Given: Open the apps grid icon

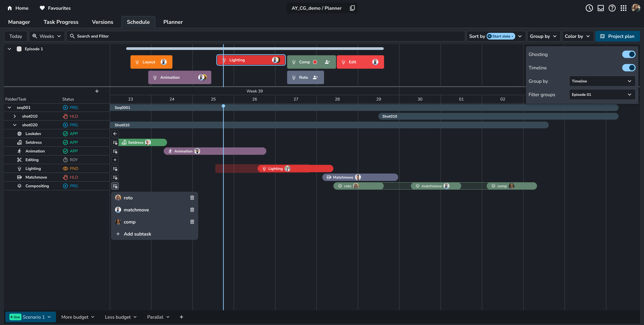Looking at the screenshot, I should [623, 8].
